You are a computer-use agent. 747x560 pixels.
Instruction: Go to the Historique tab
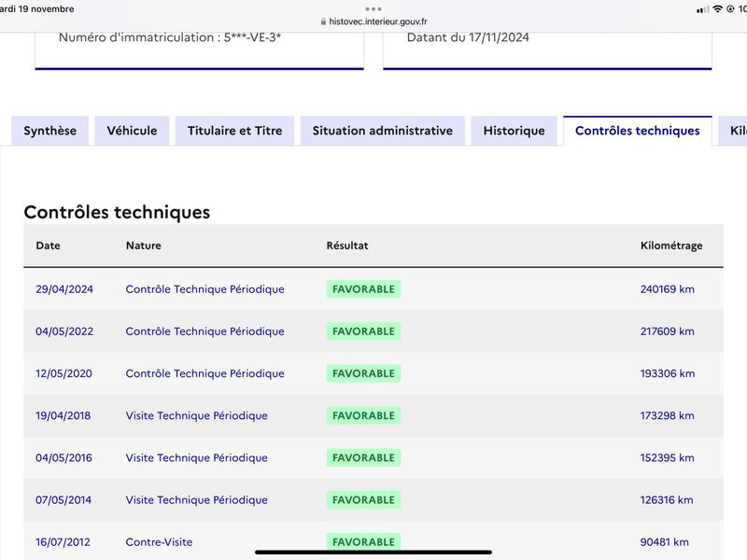click(x=514, y=131)
